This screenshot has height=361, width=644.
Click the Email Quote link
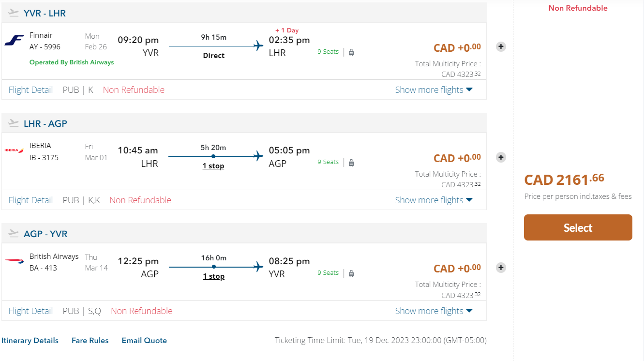[x=144, y=341]
